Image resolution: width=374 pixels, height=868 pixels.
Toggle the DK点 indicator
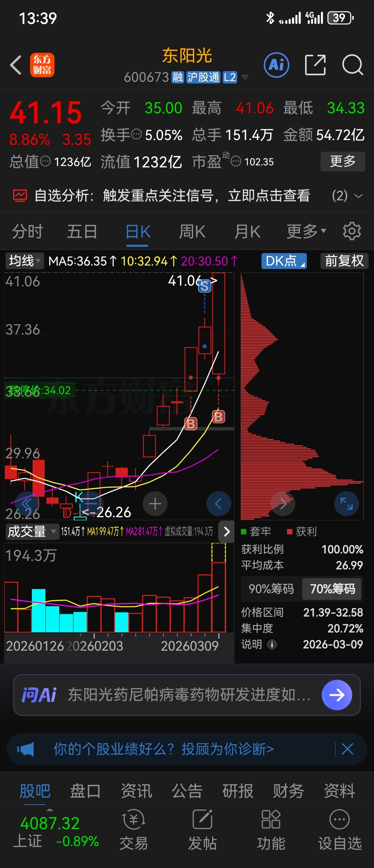pyautogui.click(x=284, y=261)
